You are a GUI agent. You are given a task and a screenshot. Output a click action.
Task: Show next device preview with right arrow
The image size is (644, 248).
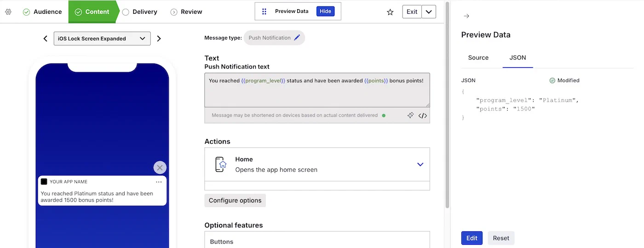pyautogui.click(x=159, y=39)
